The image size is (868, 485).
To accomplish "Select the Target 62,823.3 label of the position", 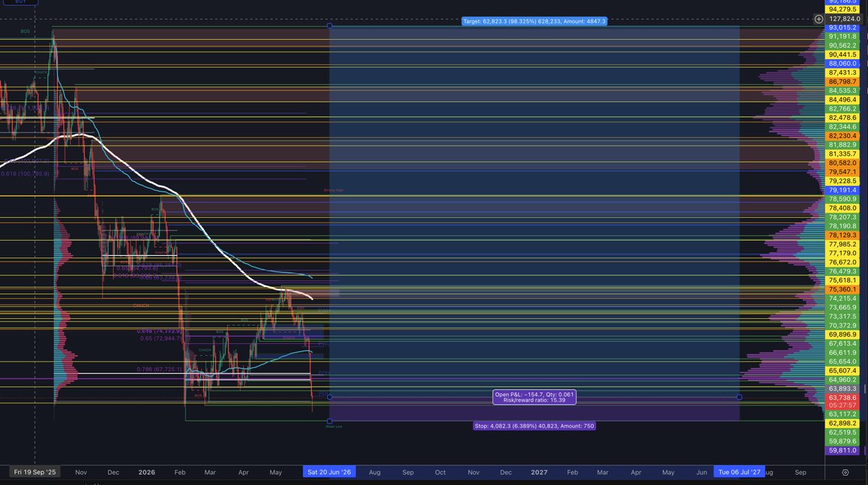I will (x=535, y=22).
